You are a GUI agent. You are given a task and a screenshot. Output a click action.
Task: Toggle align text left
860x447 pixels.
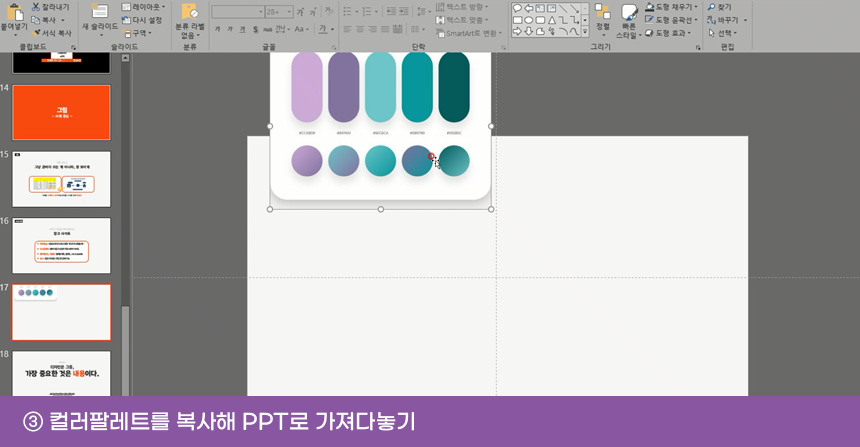point(347,29)
